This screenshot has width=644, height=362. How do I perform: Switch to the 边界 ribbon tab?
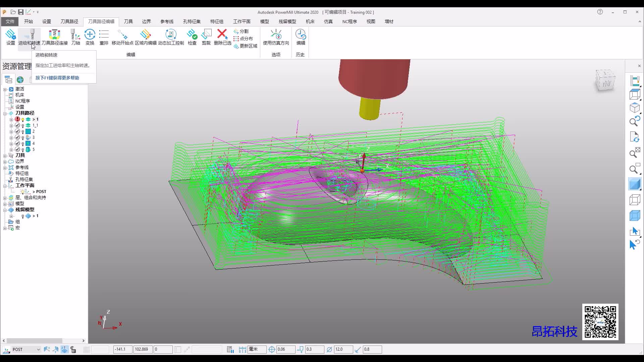(146, 21)
